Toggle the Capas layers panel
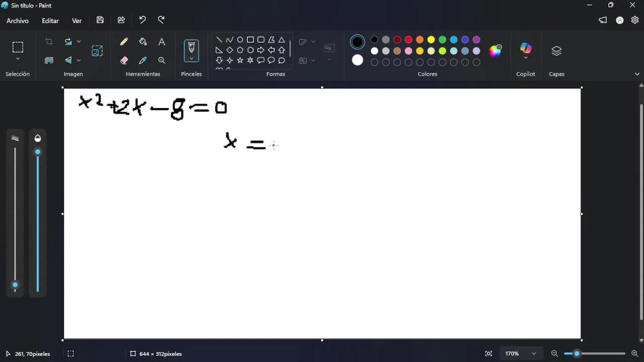 [x=556, y=51]
